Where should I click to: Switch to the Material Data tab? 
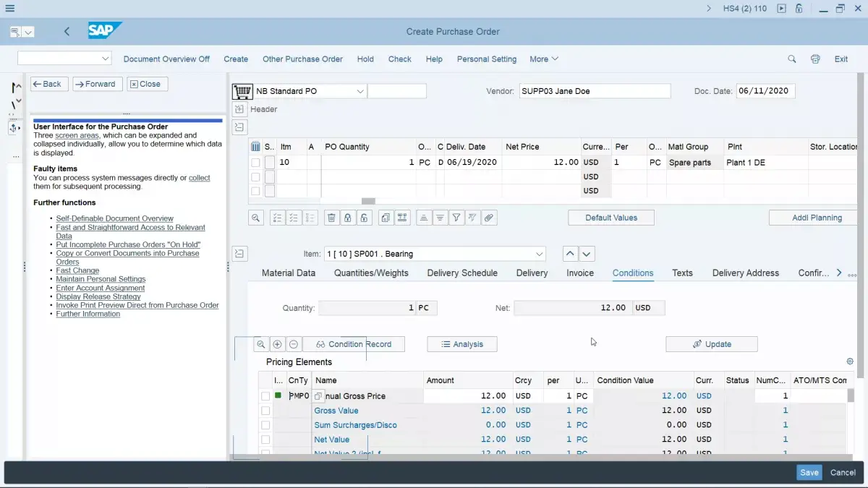point(289,273)
